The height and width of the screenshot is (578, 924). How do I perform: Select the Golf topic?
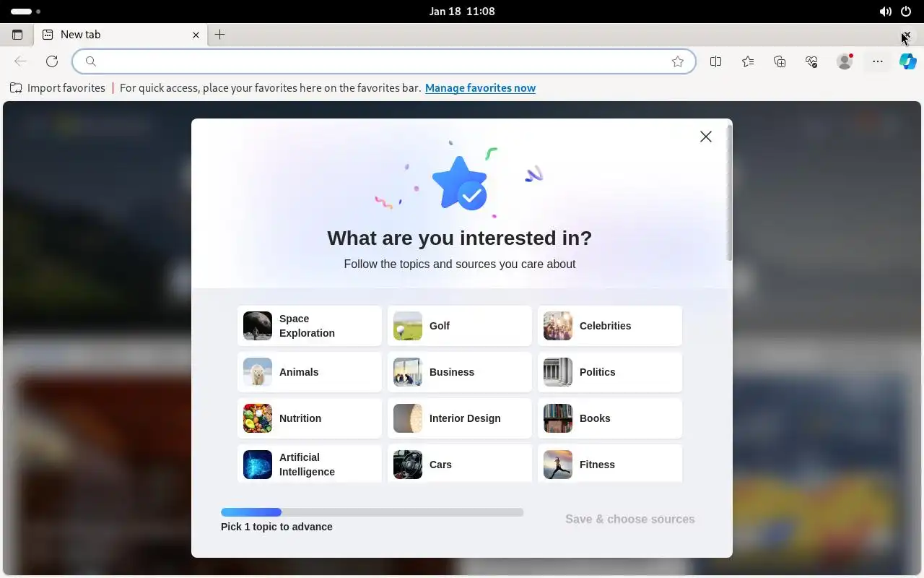pyautogui.click(x=460, y=326)
